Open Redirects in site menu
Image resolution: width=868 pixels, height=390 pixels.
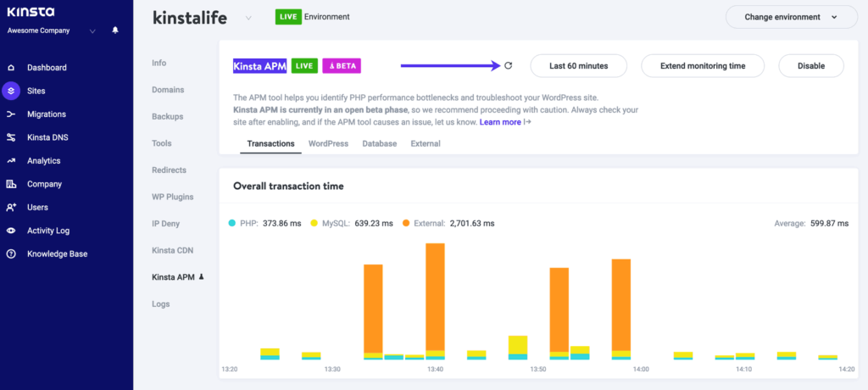click(x=169, y=170)
